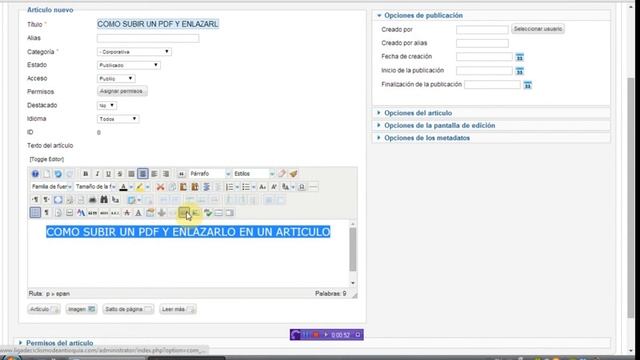
Task: Open Find with the binoculars icon
Action: 104,200
